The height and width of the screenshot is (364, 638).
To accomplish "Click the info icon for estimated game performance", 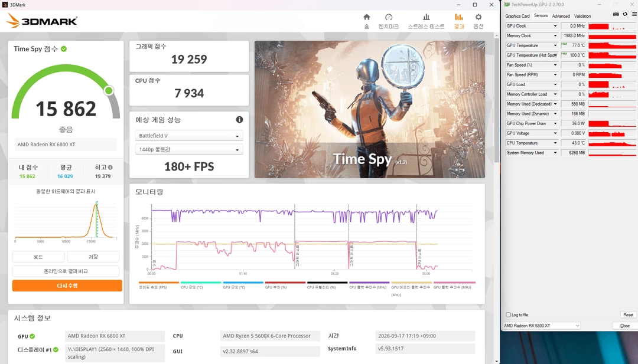I will (x=239, y=119).
